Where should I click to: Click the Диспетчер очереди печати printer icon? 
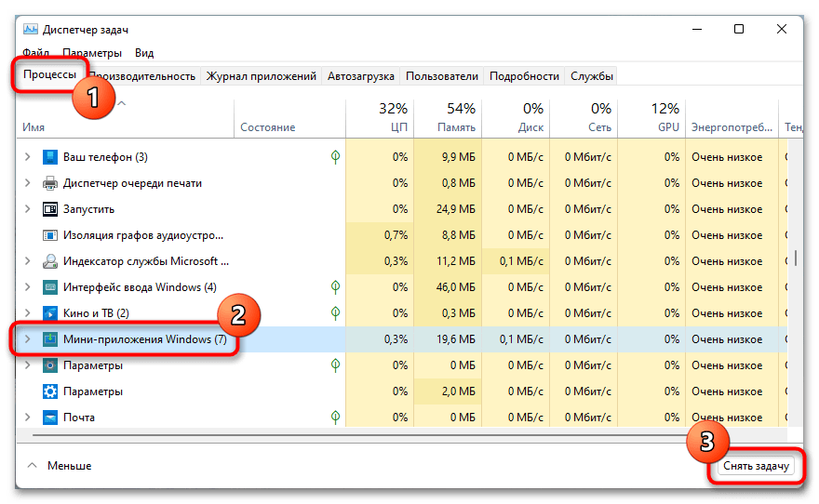coord(49,183)
